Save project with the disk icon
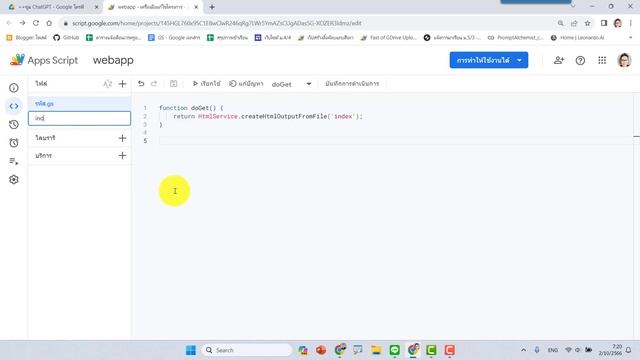 coord(173,84)
